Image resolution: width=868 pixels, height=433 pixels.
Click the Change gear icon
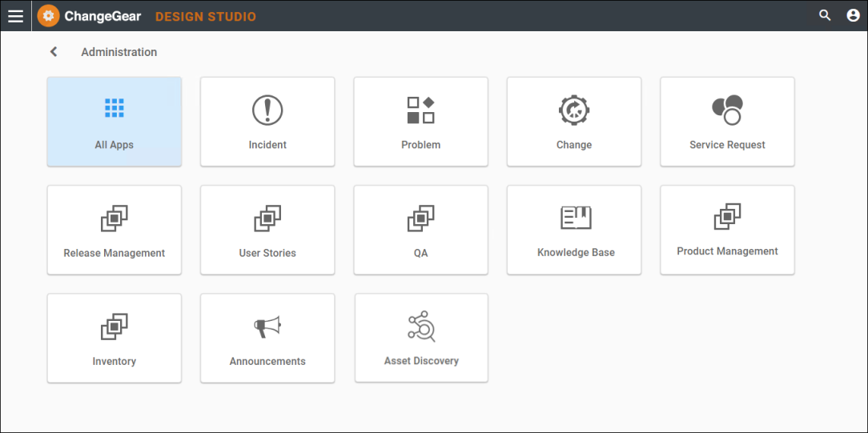(x=574, y=110)
